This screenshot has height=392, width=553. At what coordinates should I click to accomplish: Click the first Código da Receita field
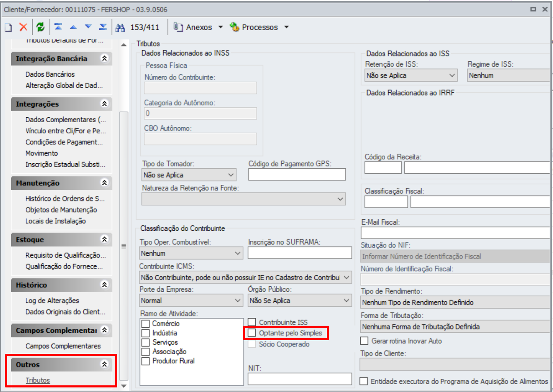[383, 167]
